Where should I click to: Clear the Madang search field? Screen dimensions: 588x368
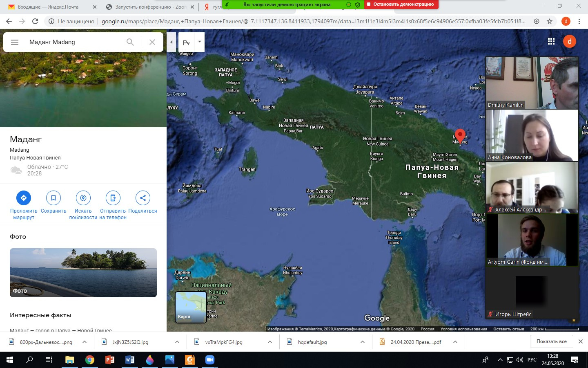point(152,42)
